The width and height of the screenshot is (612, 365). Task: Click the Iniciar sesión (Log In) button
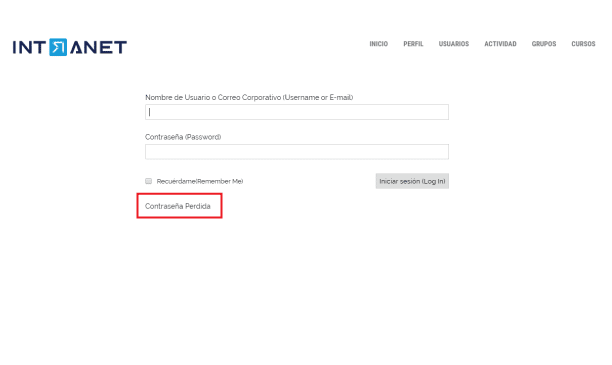coord(412,181)
